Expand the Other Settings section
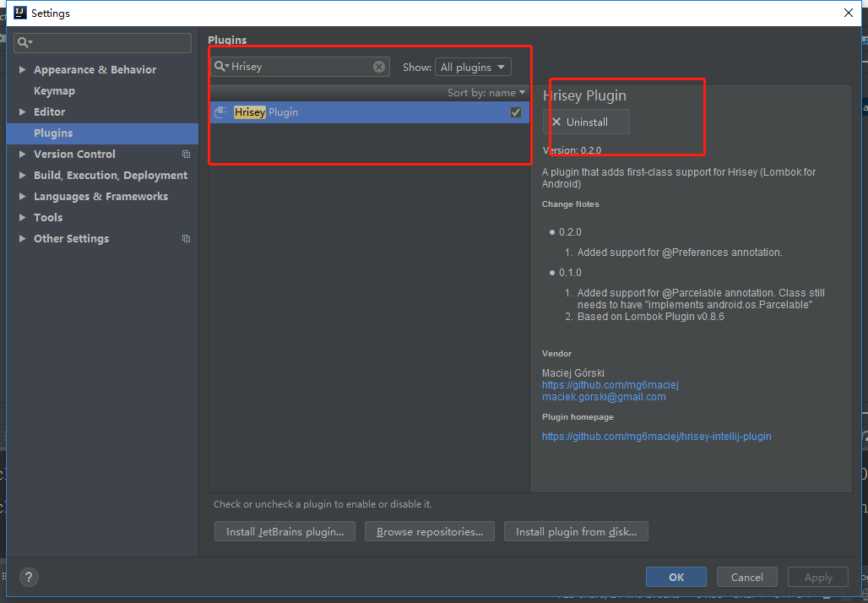Screen dimensions: 868x603 pyautogui.click(x=23, y=239)
